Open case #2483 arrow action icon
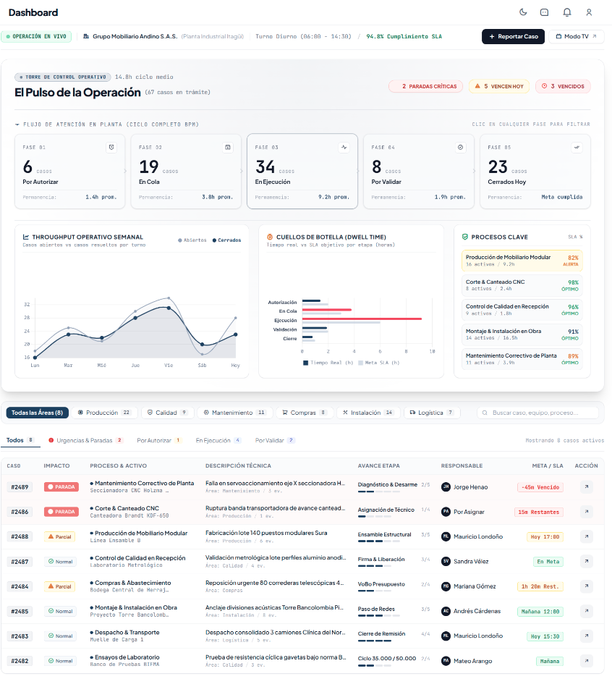The height and width of the screenshot is (700, 612). click(587, 636)
